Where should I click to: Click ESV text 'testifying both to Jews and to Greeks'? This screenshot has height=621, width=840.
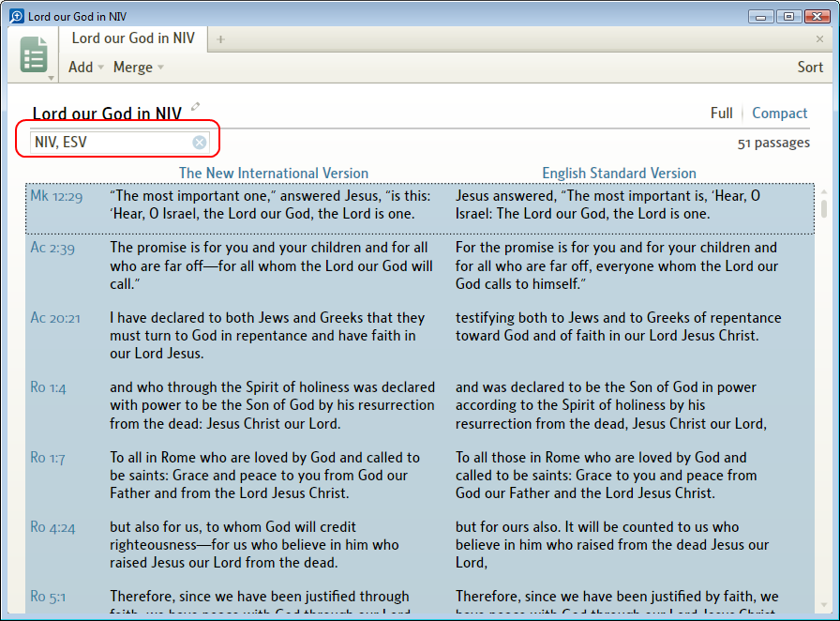tap(618, 326)
